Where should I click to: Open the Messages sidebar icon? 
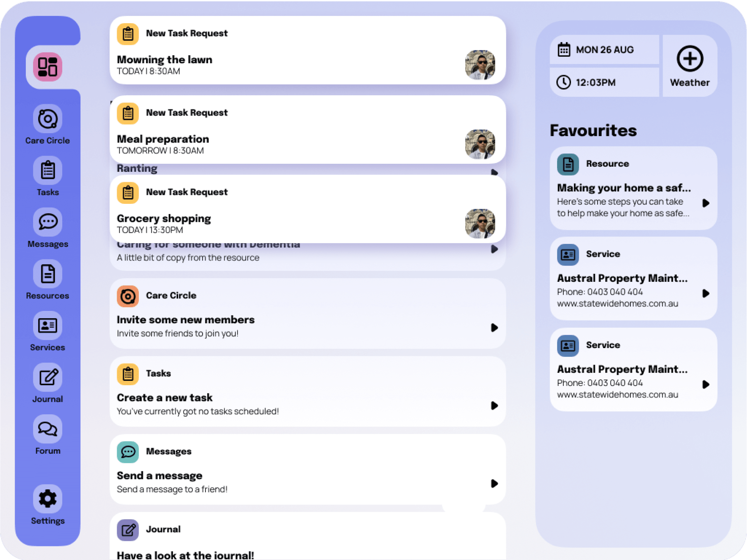click(x=47, y=223)
